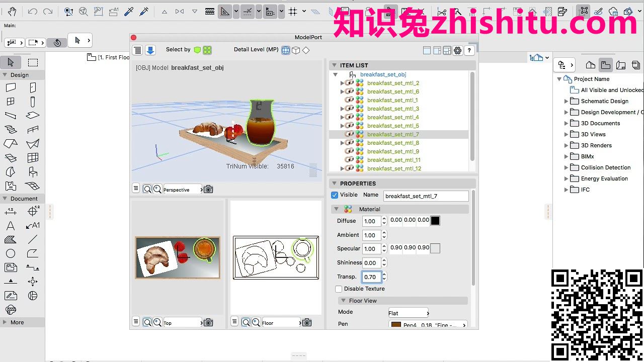Pick up parameters with the eyedropper

[128, 11]
